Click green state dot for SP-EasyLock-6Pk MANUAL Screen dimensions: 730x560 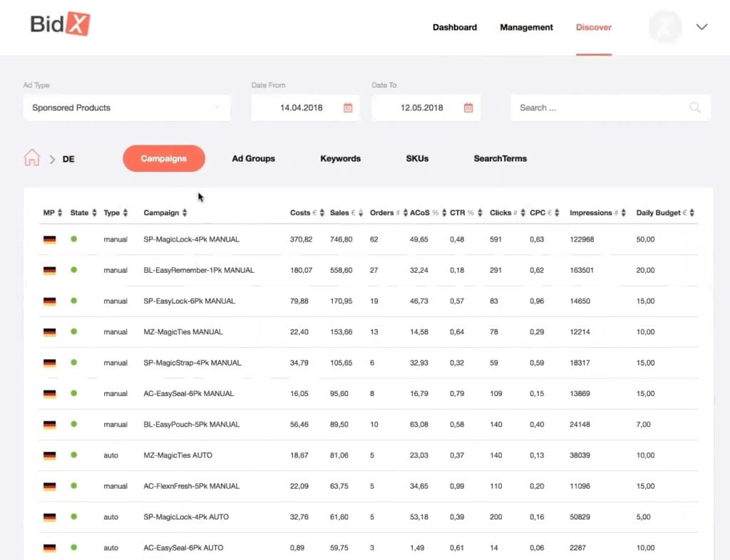pyautogui.click(x=73, y=301)
